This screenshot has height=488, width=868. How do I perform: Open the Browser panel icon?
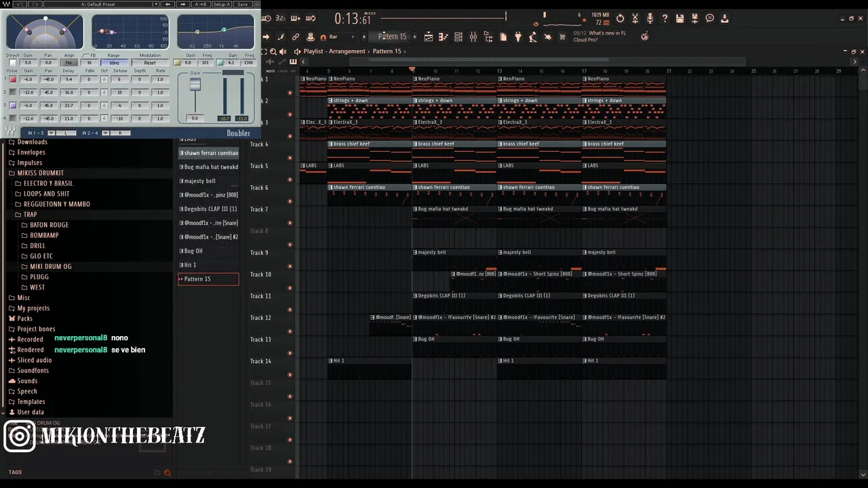pos(488,37)
